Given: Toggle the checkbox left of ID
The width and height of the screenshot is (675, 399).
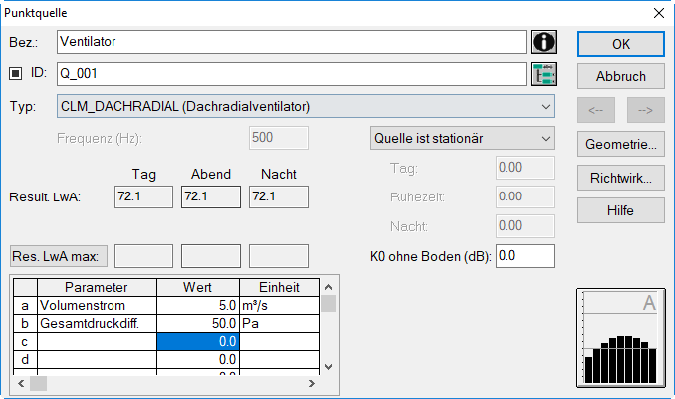Looking at the screenshot, I should point(15,74).
